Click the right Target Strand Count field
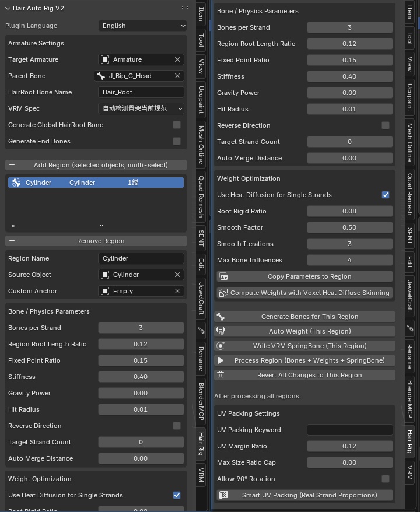This screenshot has width=420, height=512. 350,142
